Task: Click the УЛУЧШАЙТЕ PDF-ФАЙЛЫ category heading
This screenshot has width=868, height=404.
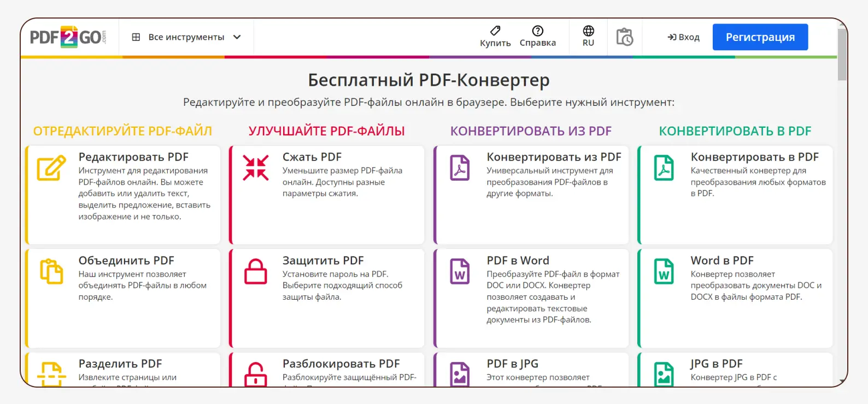Action: click(x=326, y=131)
